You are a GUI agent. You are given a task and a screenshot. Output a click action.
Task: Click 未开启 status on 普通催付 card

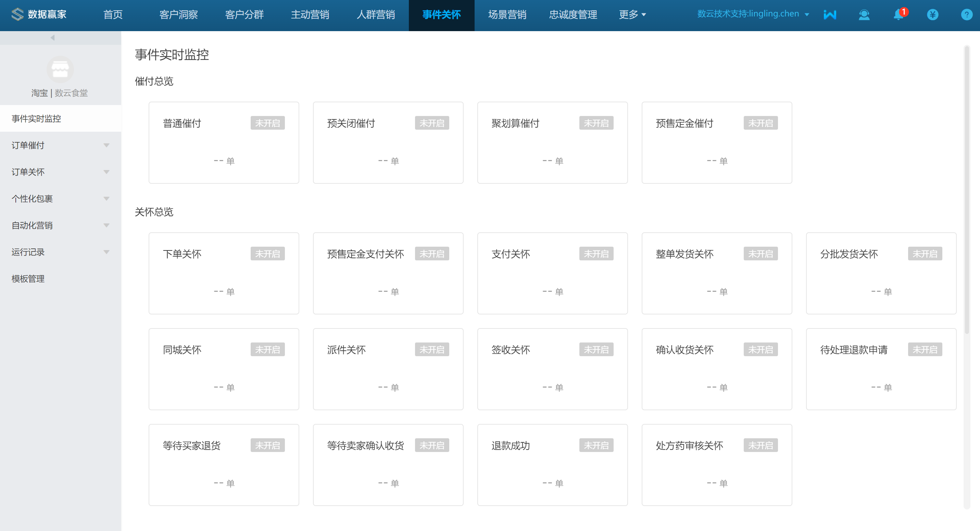pos(267,123)
